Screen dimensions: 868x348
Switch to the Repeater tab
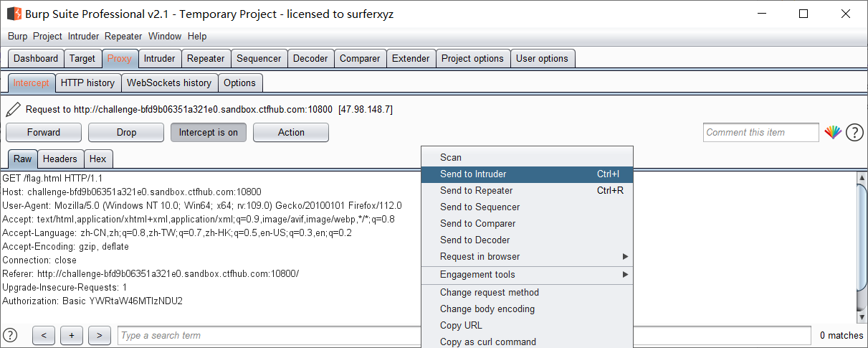[x=206, y=59]
